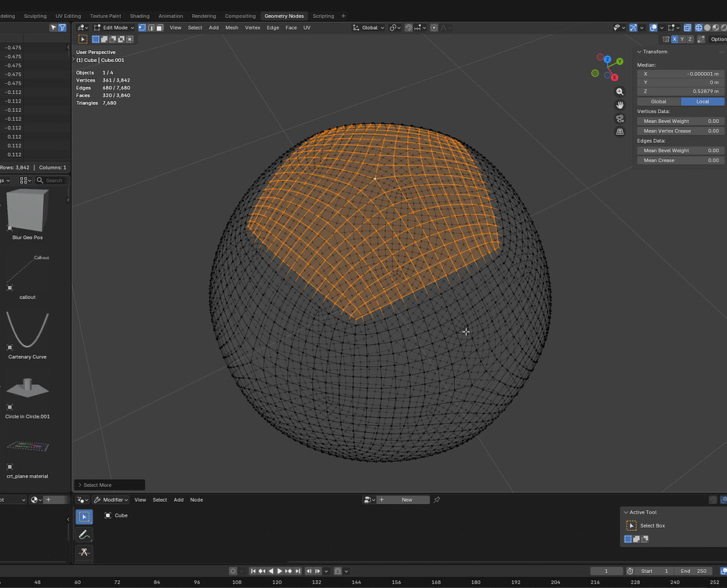Switch transform to Local
This screenshot has height=588, width=727.
click(703, 101)
